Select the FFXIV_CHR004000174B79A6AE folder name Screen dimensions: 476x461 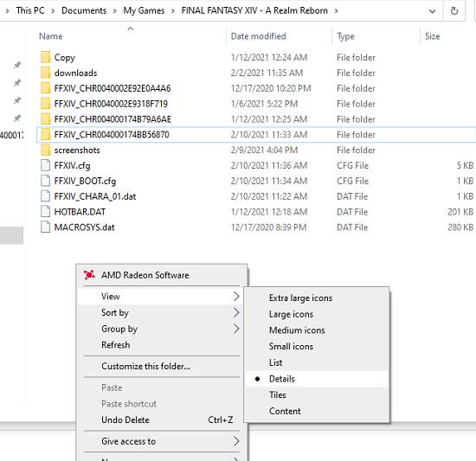(x=113, y=118)
